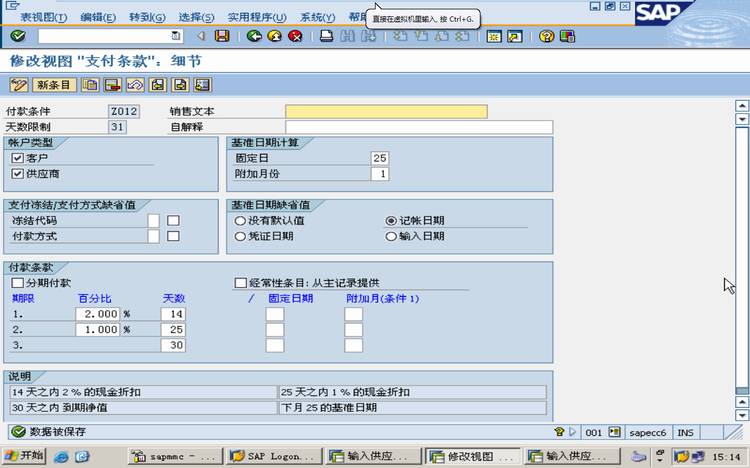750x468 pixels.
Task: Click the vertical scrollbar thumb
Action: (742, 258)
